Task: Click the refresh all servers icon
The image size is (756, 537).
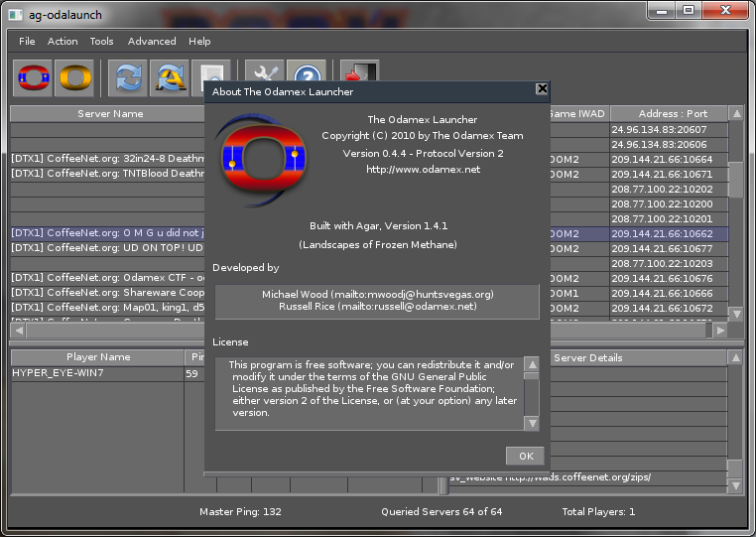Action: click(169, 77)
